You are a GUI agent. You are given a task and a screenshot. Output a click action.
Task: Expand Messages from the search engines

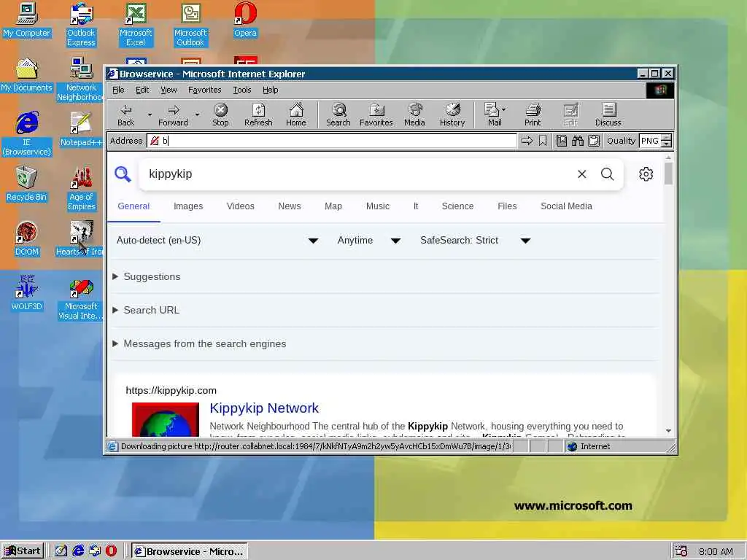click(200, 344)
